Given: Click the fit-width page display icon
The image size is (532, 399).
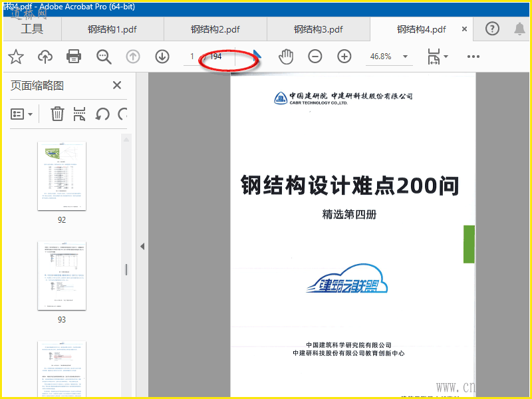Looking at the screenshot, I should (434, 57).
